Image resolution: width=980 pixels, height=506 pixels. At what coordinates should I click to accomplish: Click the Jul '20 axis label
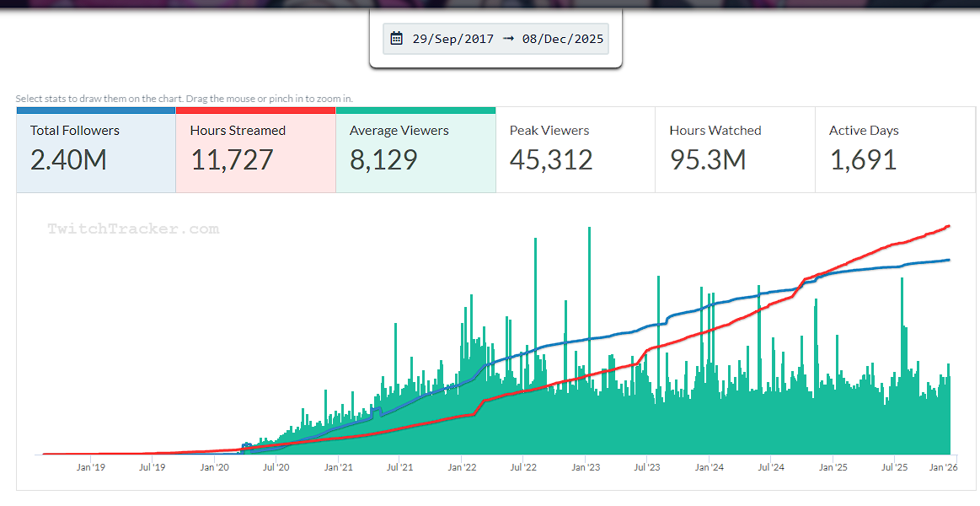(x=276, y=467)
